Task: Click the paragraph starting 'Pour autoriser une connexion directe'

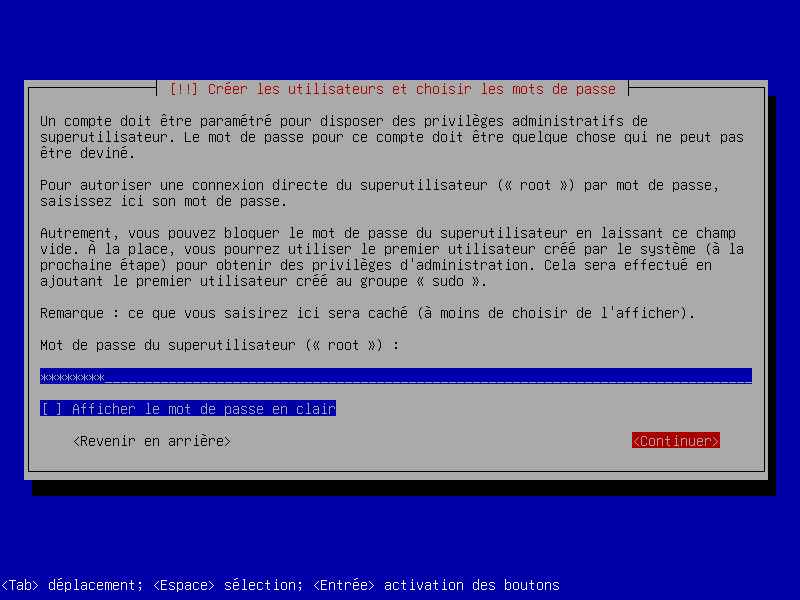Action: click(380, 193)
